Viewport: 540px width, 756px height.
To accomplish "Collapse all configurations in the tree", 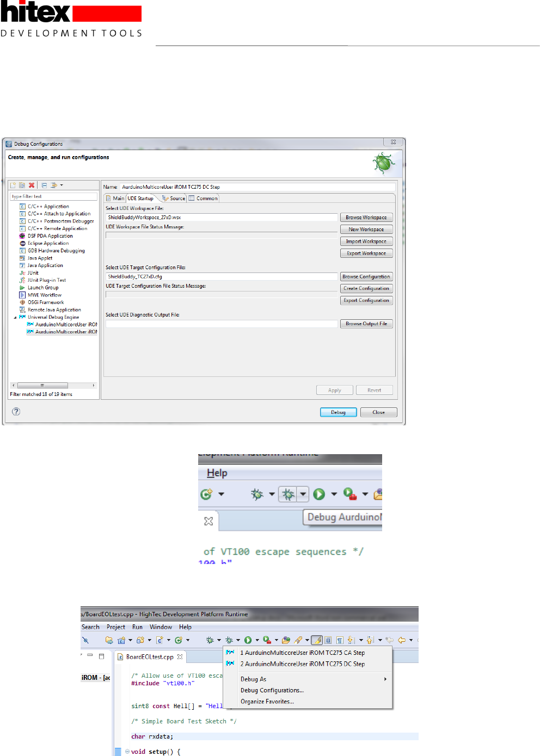I will 44,185.
